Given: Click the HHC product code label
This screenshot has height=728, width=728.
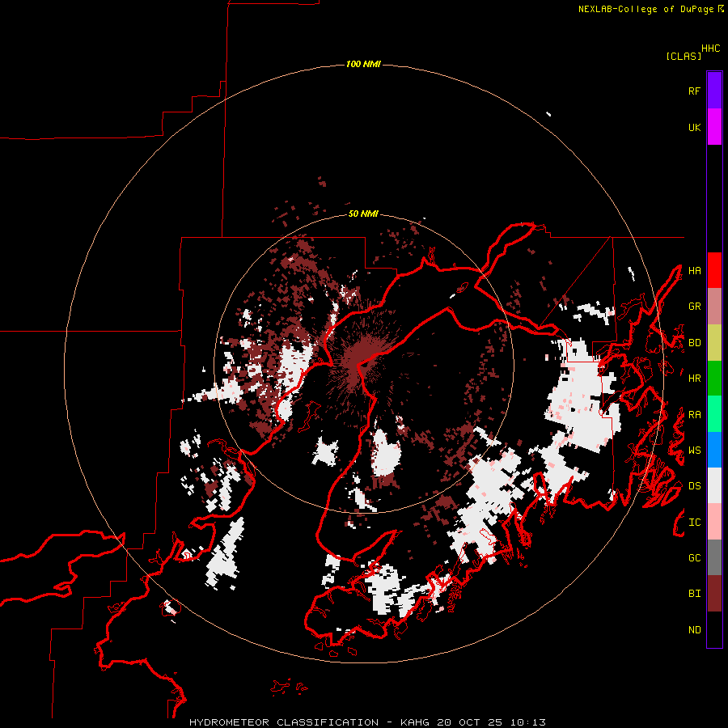Looking at the screenshot, I should [710, 49].
